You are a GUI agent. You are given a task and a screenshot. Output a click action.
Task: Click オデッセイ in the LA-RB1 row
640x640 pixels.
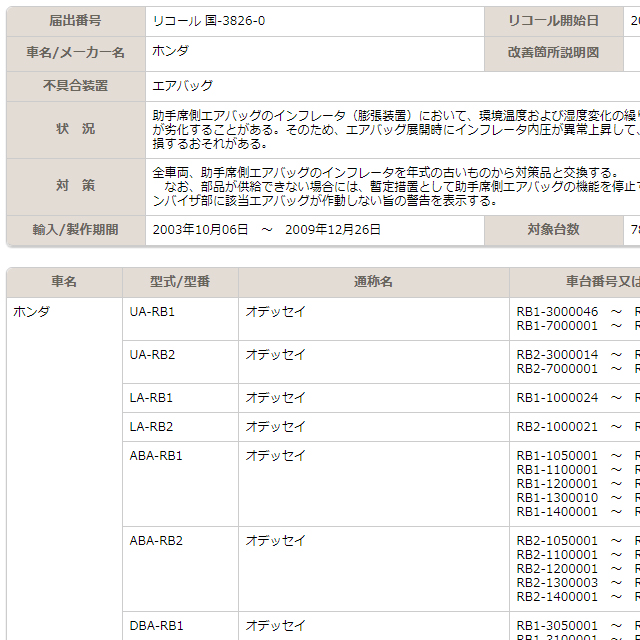[276, 398]
